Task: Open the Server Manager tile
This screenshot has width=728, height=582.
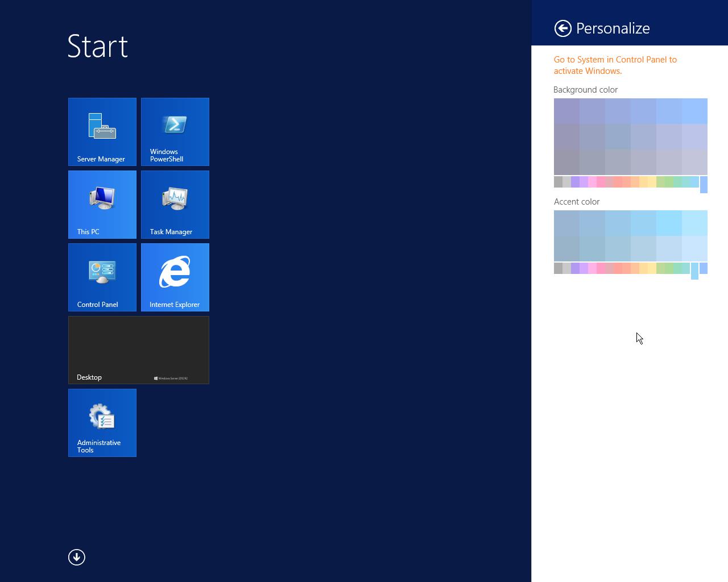Action: click(x=102, y=132)
